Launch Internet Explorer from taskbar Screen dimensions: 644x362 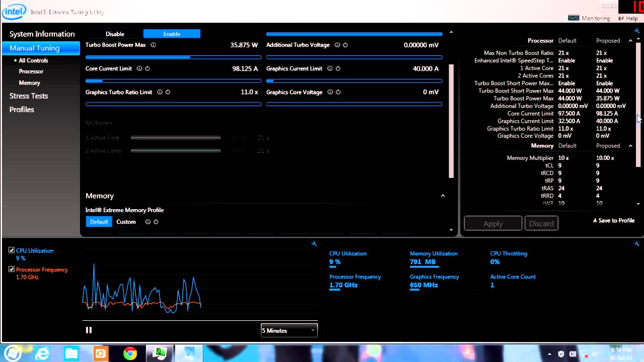click(42, 354)
